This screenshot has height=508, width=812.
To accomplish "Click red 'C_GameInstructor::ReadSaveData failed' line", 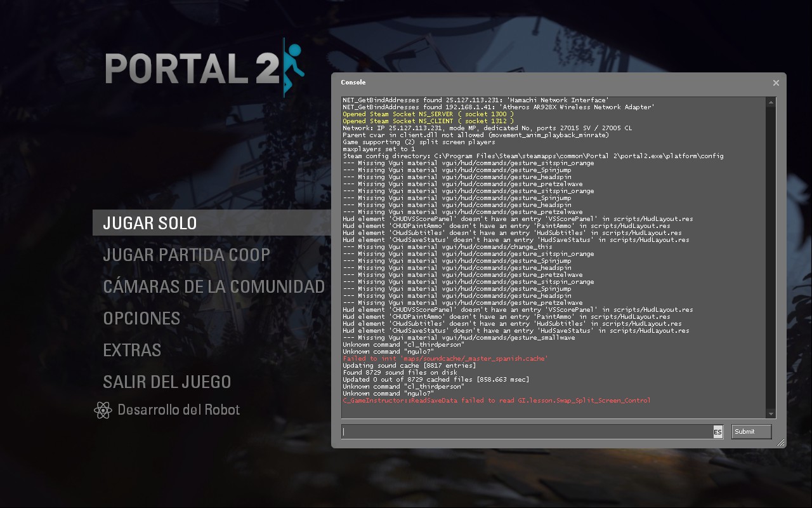I will coord(496,401).
